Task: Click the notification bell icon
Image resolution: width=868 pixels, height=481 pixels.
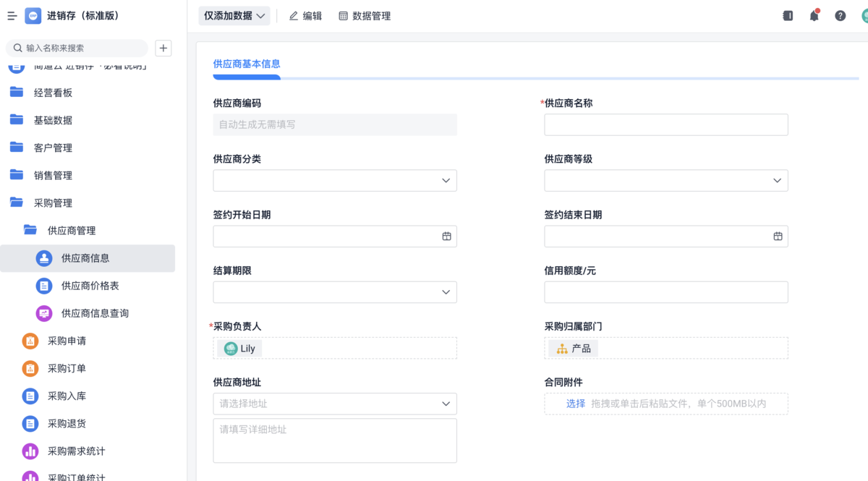Action: [x=814, y=16]
